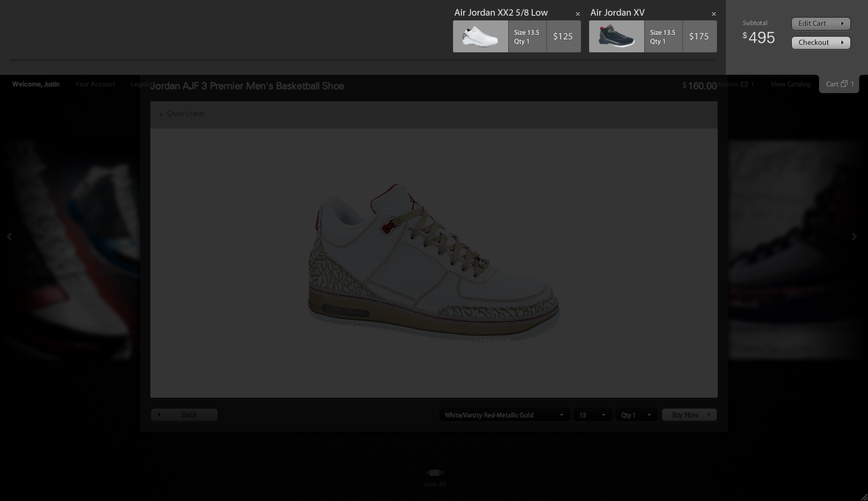Click the Edit Cart button
868x501 pixels.
(x=820, y=23)
